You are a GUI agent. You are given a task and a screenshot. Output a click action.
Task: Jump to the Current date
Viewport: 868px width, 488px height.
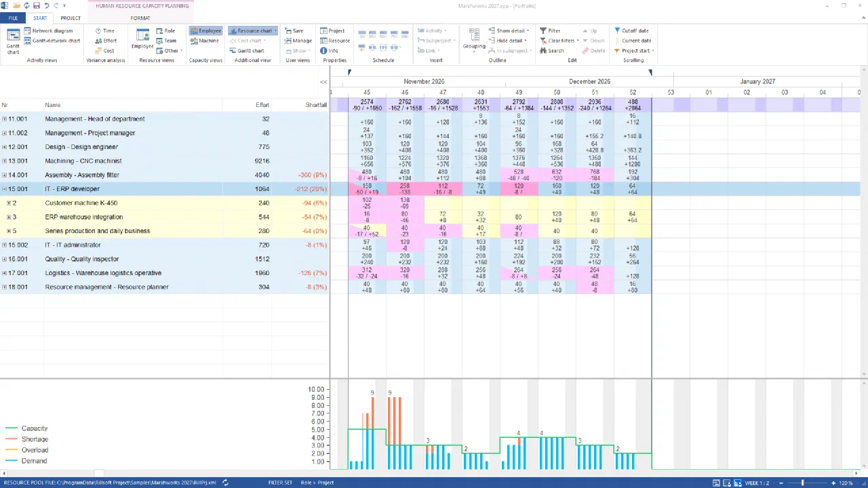pos(632,41)
